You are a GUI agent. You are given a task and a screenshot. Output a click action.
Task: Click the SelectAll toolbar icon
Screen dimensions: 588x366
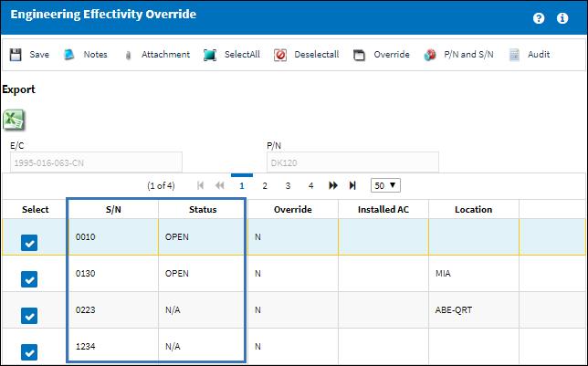(210, 55)
